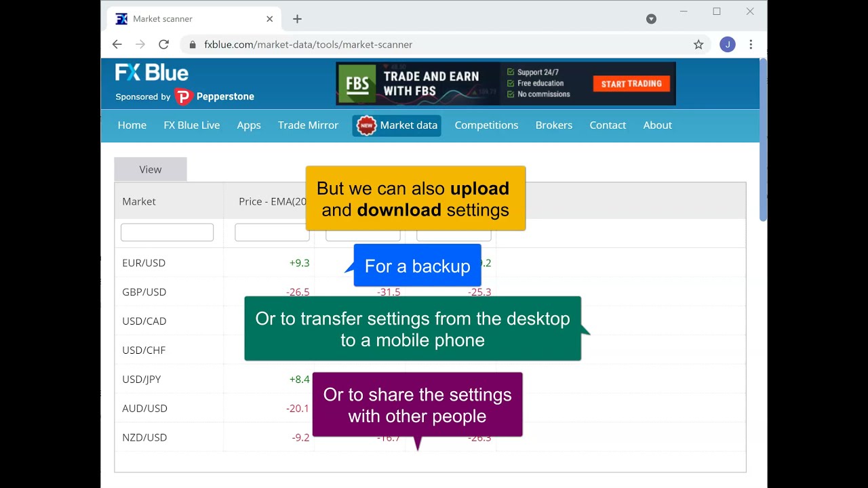Open the Chrome three-dot menu
Image resolution: width=868 pixels, height=488 pixels.
click(x=751, y=45)
